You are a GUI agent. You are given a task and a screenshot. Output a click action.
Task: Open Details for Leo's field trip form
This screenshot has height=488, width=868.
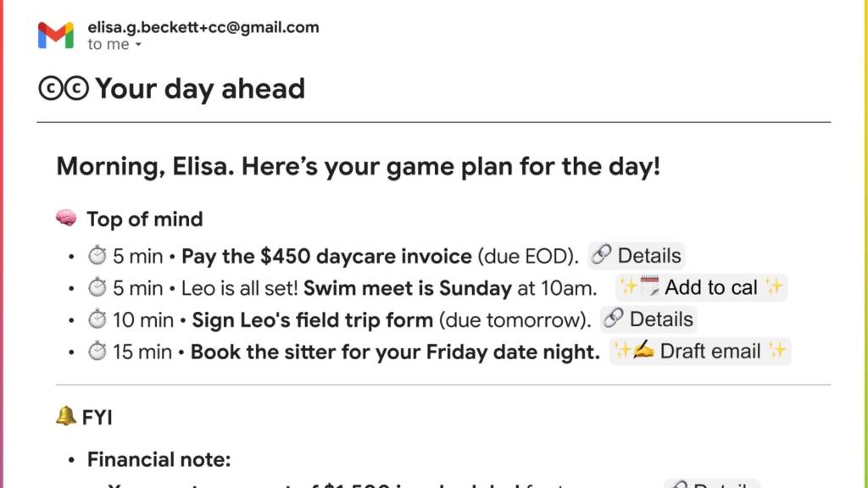tap(648, 319)
